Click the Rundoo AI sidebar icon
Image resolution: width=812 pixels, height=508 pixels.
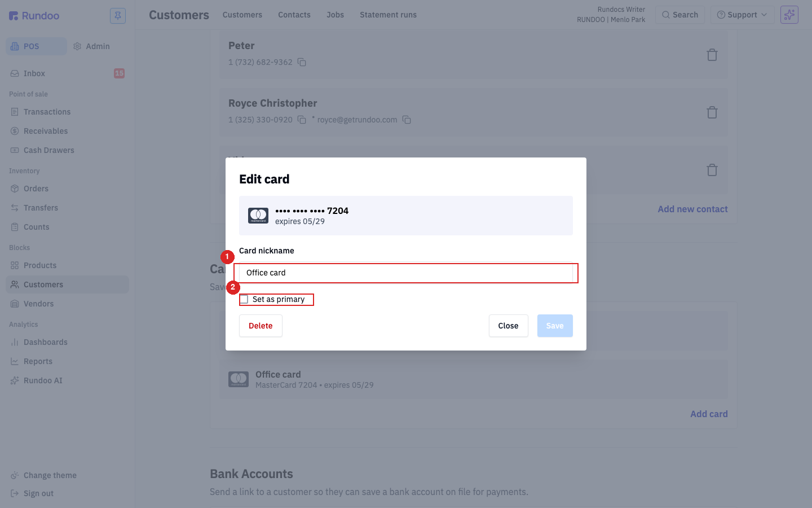pyautogui.click(x=15, y=380)
